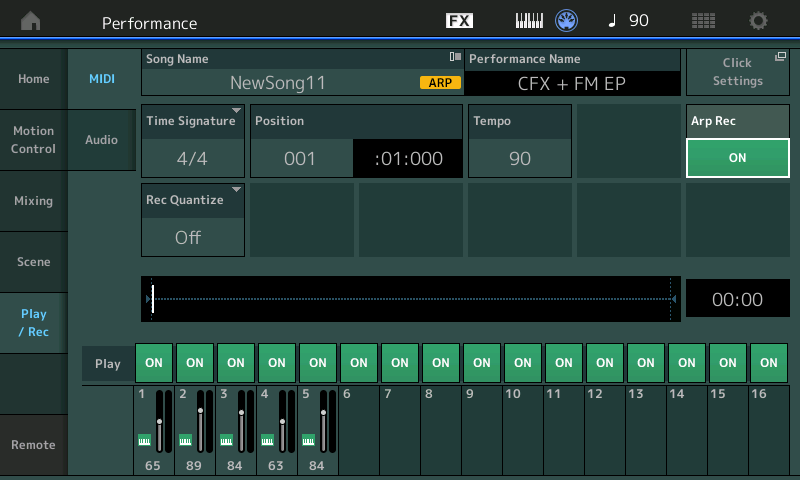
Task: Open the blue Live Set knob icon
Action: tap(566, 21)
